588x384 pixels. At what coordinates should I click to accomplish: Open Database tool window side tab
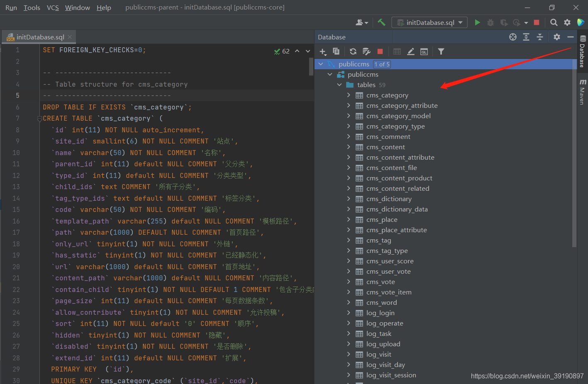pos(583,51)
